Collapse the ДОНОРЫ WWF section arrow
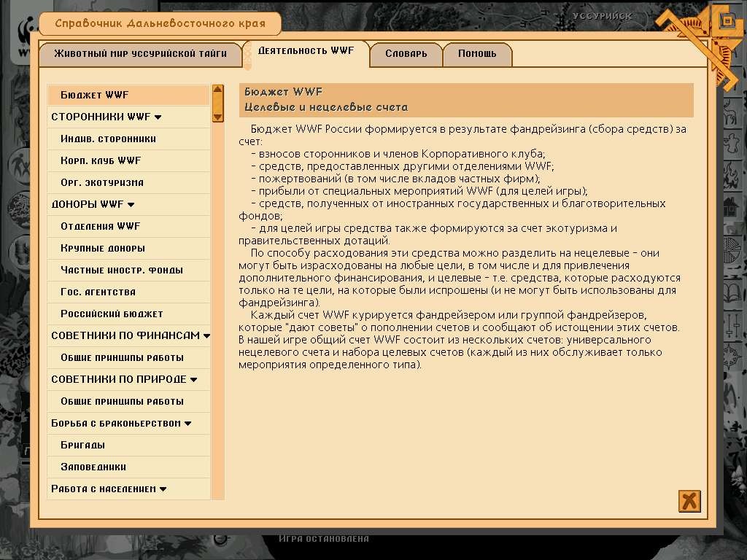This screenshot has height=560, width=747. point(131,205)
